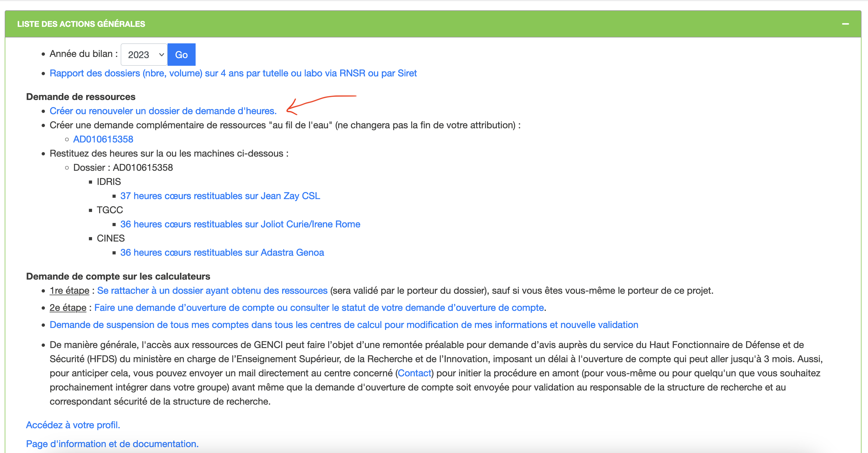868x453 pixels.
Task: Open Faire une demande d'ouverture de compte
Action: [319, 308]
